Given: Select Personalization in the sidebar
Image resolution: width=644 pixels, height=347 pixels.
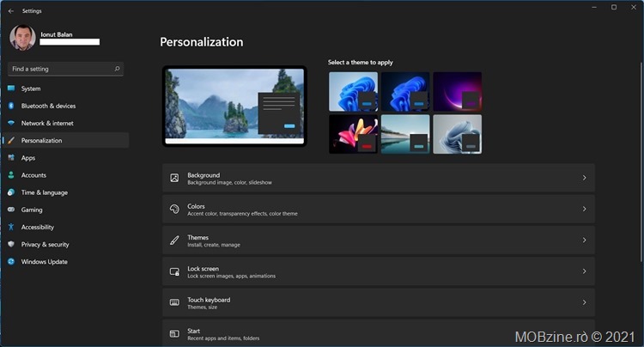Looking at the screenshot, I should pos(66,141).
